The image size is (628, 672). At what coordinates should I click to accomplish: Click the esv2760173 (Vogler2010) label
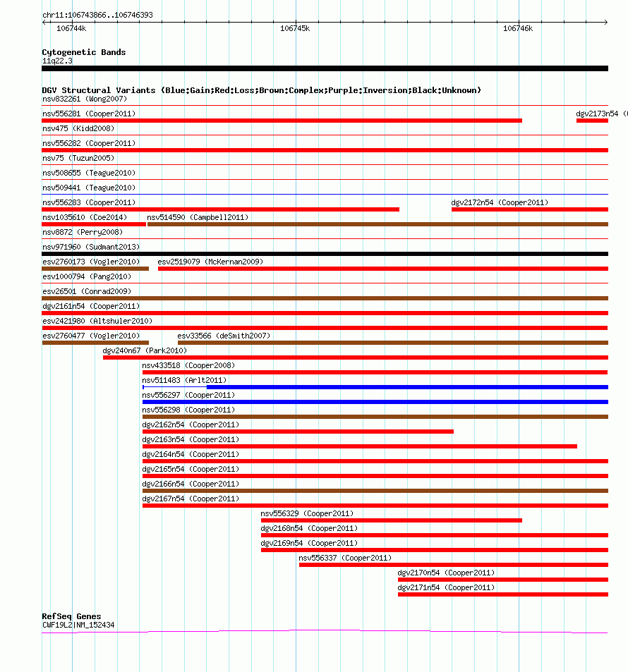(91, 262)
